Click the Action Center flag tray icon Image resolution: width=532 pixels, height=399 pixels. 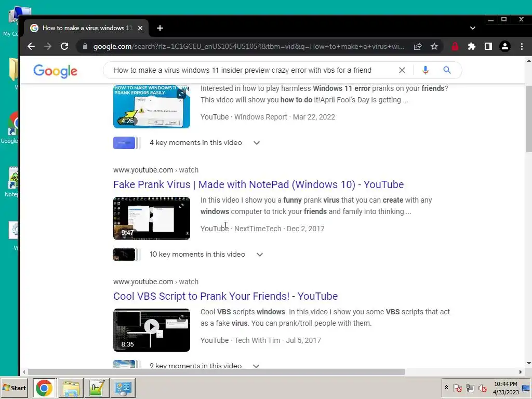(457, 388)
